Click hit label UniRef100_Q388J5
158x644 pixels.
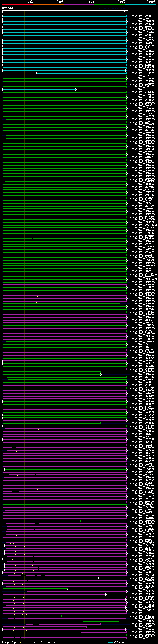(142, 562)
